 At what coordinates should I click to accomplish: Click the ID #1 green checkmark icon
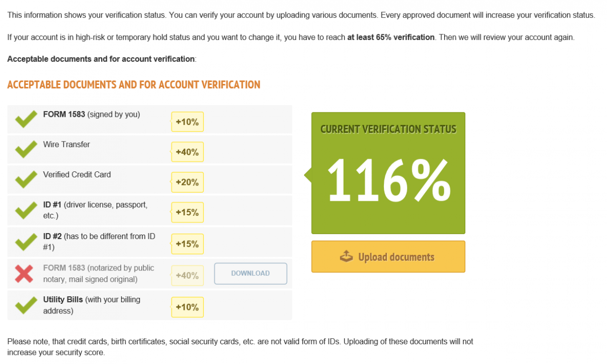pyautogui.click(x=25, y=210)
